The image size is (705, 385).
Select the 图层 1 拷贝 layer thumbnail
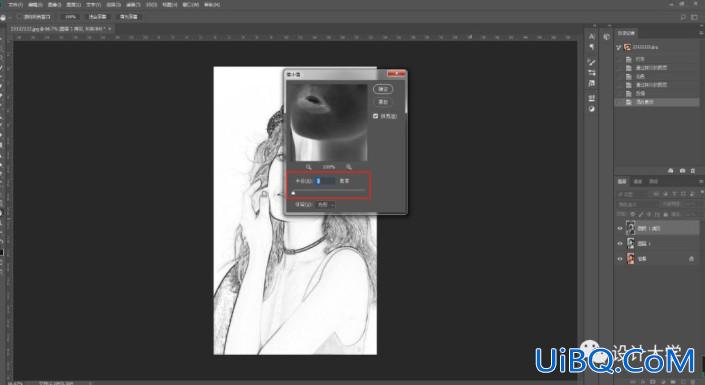[x=630, y=228]
